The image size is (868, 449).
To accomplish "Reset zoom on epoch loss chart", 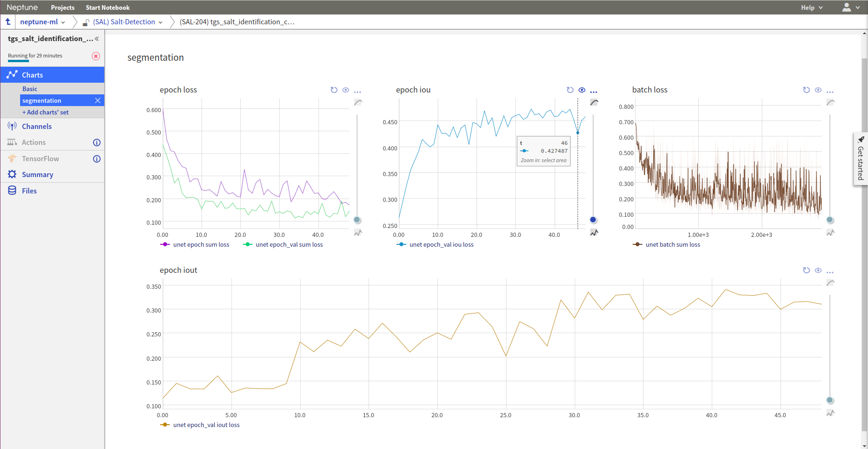I will point(334,90).
